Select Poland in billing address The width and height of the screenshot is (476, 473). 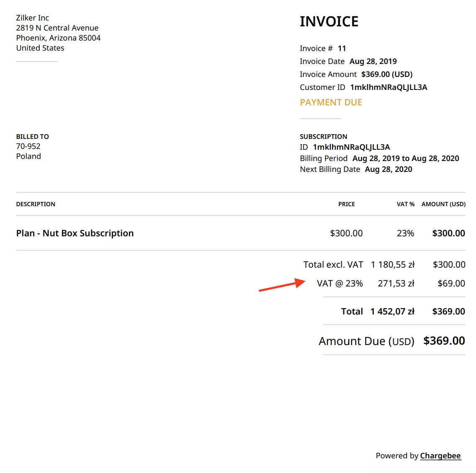pyautogui.click(x=28, y=156)
